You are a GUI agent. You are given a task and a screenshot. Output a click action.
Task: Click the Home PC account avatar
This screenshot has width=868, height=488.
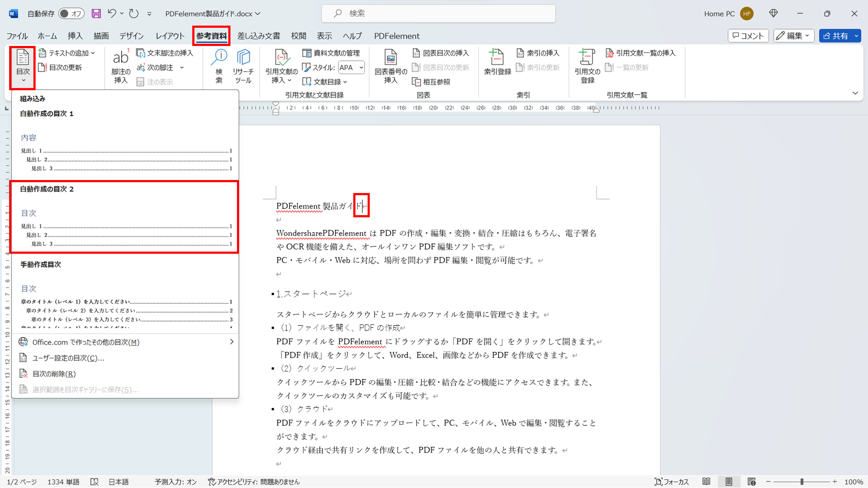(x=747, y=13)
